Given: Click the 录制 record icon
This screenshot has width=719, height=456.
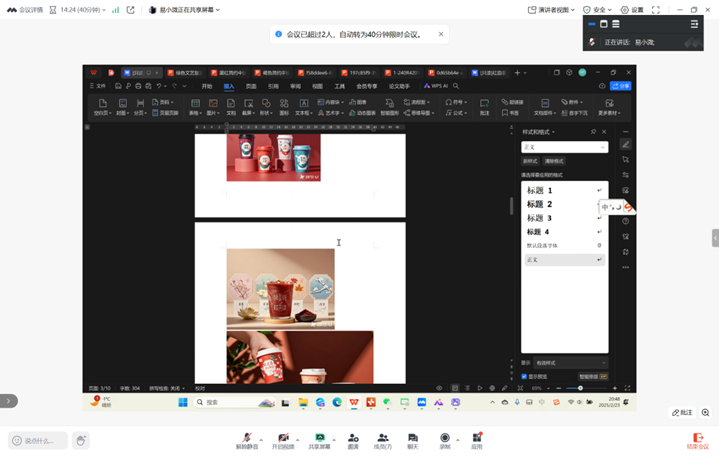Looking at the screenshot, I should click(445, 438).
